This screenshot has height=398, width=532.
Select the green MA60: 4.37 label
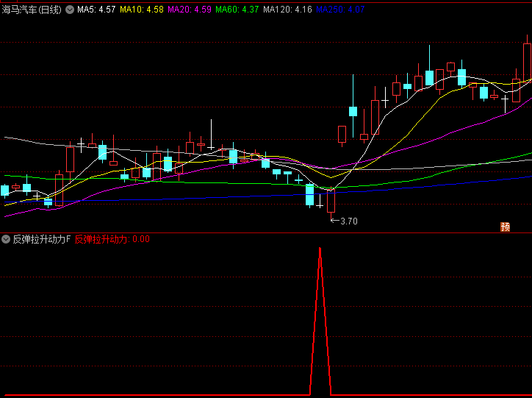click(x=237, y=10)
